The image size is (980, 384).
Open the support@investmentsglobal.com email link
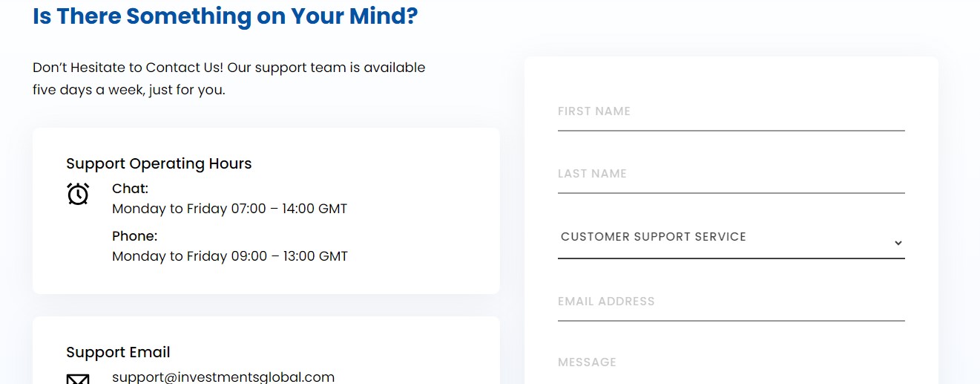223,377
